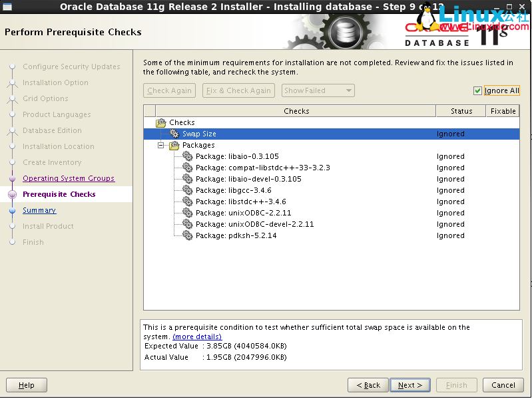Viewport: 532px width, 399px height.
Task: Click the Install Product step
Action: tap(48, 226)
